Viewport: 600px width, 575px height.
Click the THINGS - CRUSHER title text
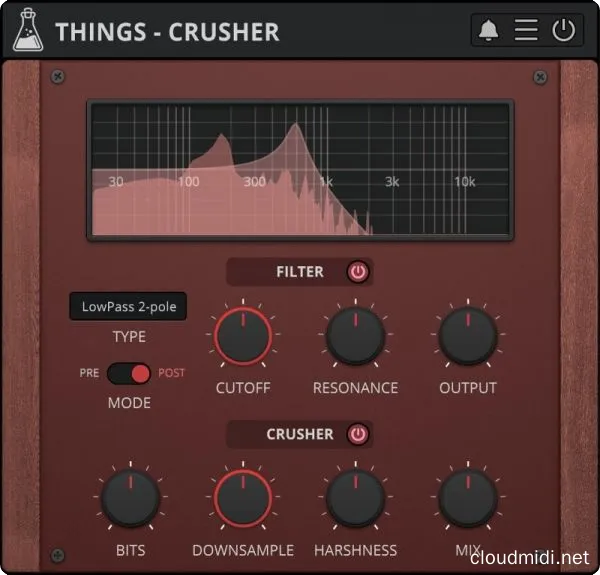tap(168, 31)
